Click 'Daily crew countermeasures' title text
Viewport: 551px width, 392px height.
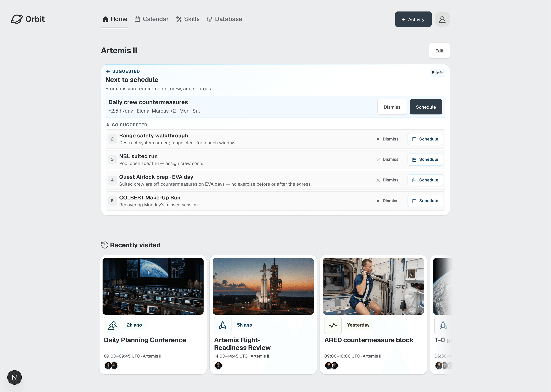(148, 102)
